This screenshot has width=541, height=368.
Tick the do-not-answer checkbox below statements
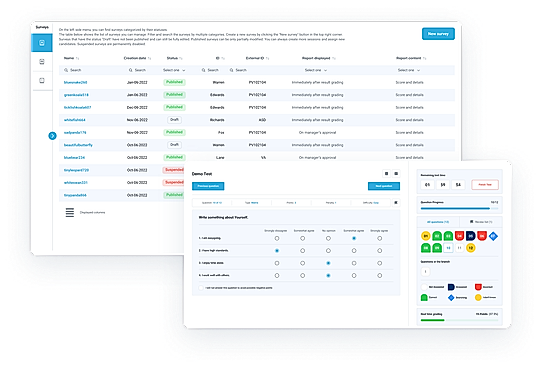tap(201, 288)
